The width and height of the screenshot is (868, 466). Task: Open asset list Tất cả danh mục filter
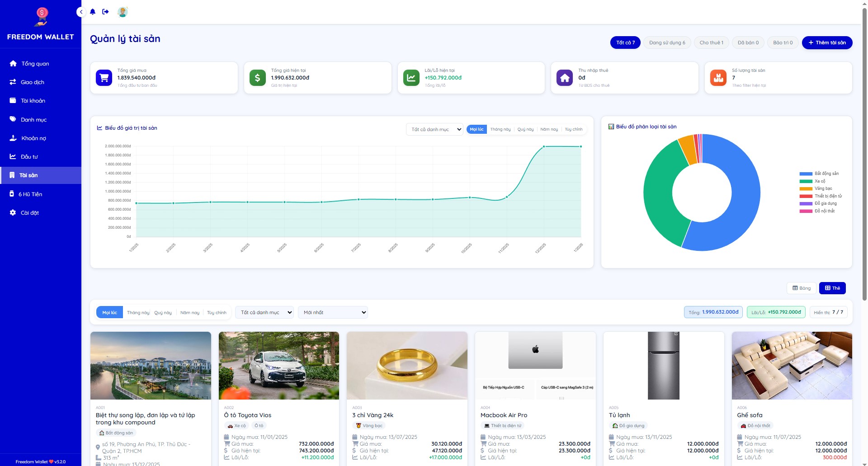pos(264,312)
